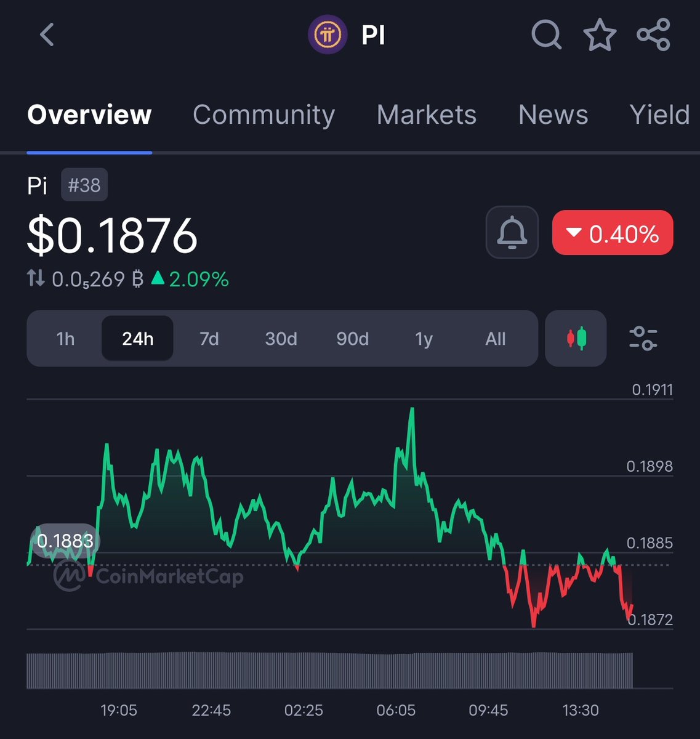Swap price conversion arrows icon
The image size is (700, 739).
[x=36, y=279]
